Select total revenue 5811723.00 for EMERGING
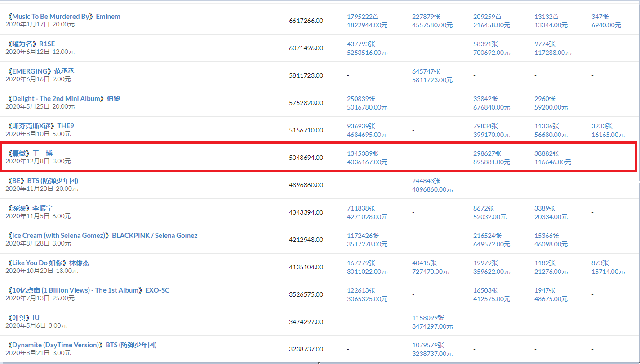 coord(306,76)
